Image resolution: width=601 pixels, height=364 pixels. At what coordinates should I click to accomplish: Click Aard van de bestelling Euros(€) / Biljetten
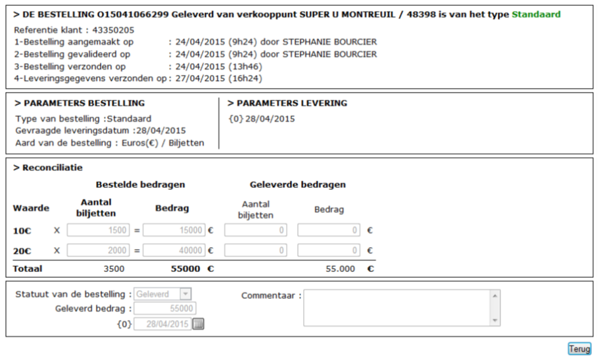[x=110, y=143]
